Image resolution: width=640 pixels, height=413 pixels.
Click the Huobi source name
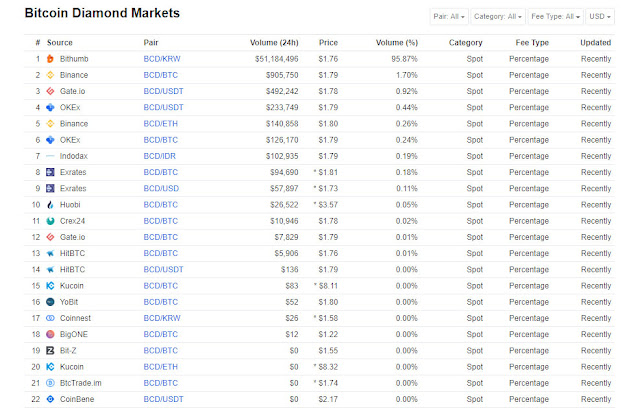[70, 205]
